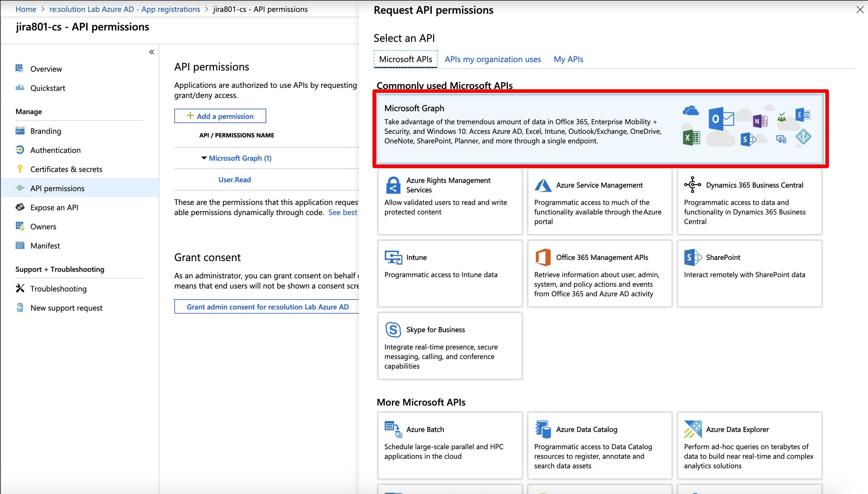Viewport: 868px width, 494px height.
Task: Choose the Azure Data Explorer card
Action: pyautogui.click(x=749, y=446)
